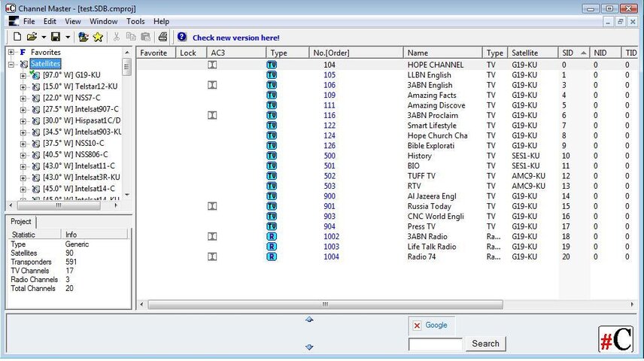Image resolution: width=644 pixels, height=361 pixels.
Task: Print the channel list
Action: pyautogui.click(x=163, y=37)
